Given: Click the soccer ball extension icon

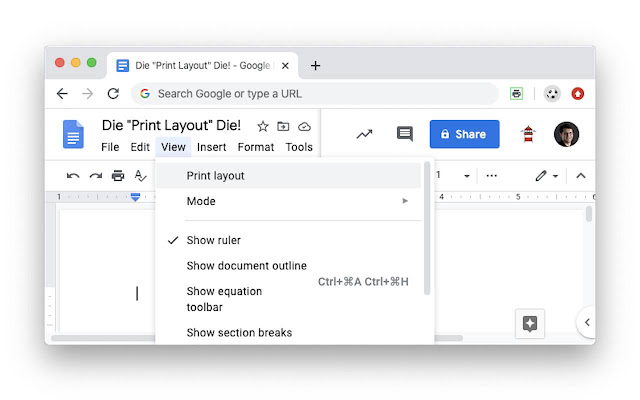Looking at the screenshot, I should point(552,94).
